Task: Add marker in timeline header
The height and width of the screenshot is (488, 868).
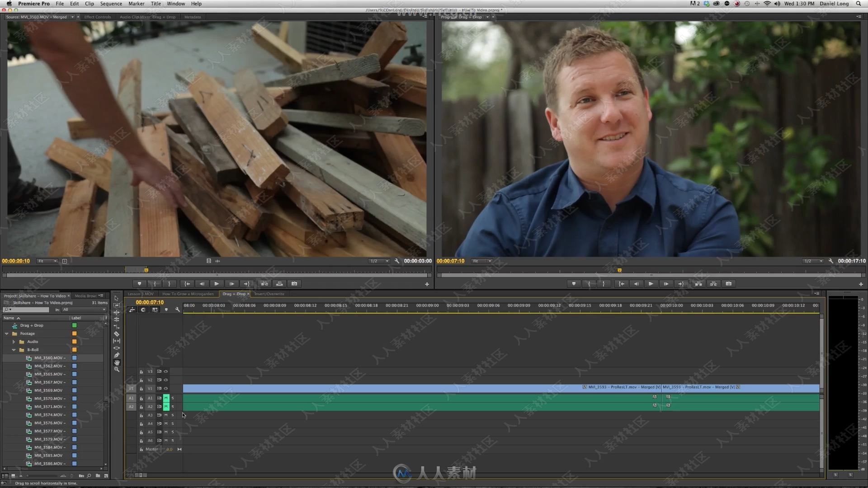Action: pos(166,310)
